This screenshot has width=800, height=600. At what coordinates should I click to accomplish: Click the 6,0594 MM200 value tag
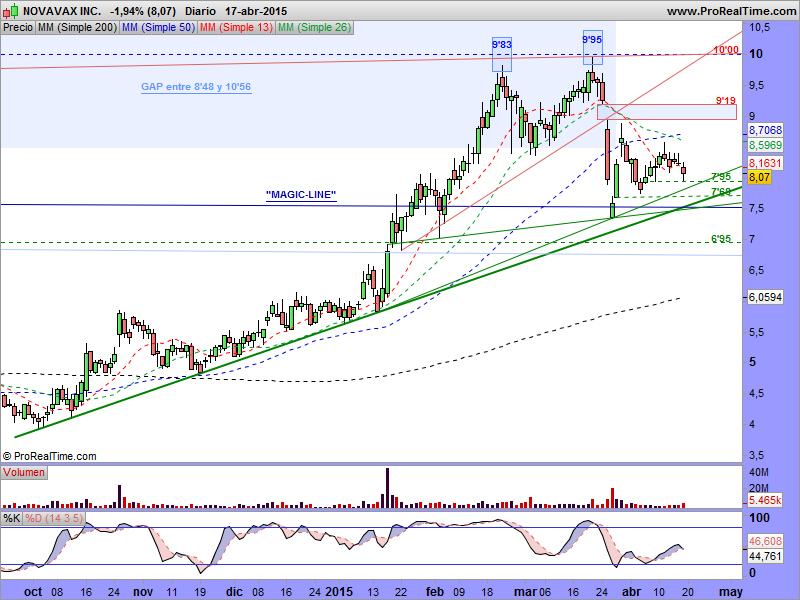[765, 297]
